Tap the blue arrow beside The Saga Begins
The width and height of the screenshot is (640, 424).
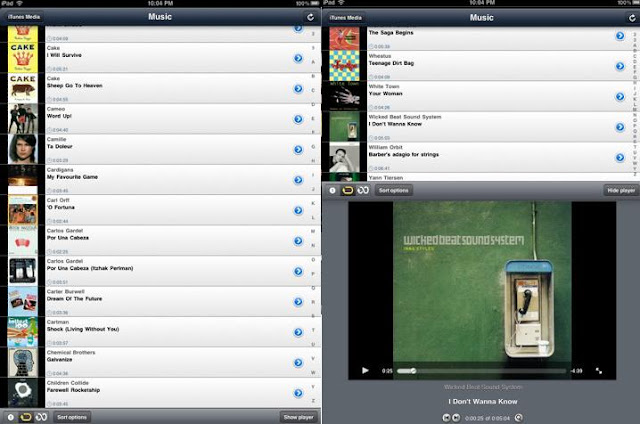point(620,36)
